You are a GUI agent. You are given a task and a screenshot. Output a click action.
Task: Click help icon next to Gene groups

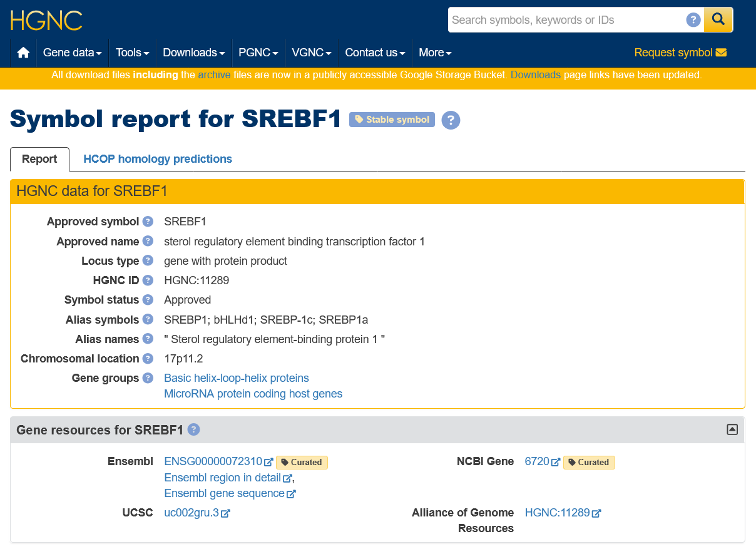click(x=148, y=378)
